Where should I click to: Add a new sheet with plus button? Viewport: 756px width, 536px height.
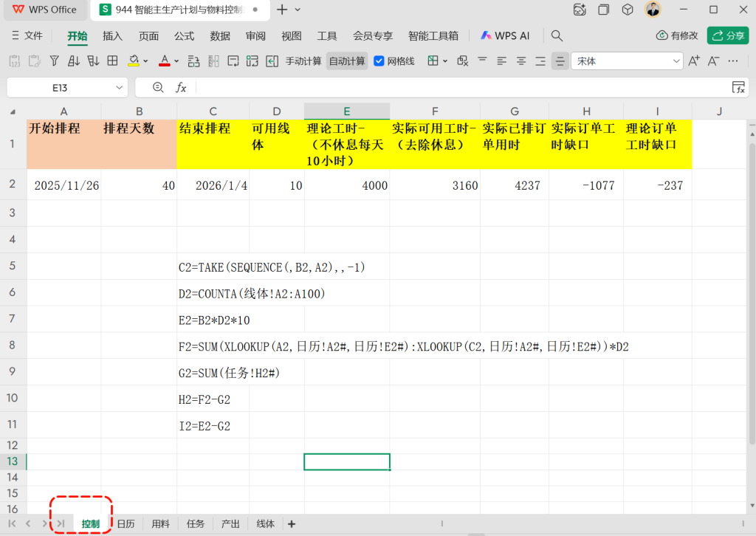coord(292,524)
